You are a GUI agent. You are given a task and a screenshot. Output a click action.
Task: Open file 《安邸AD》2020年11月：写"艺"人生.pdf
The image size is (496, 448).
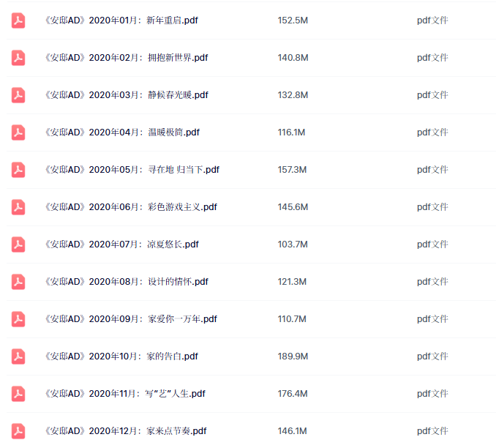pyautogui.click(x=125, y=394)
